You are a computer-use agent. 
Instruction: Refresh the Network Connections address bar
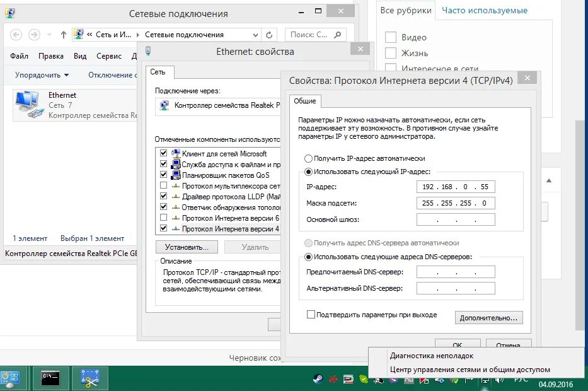[x=269, y=35]
